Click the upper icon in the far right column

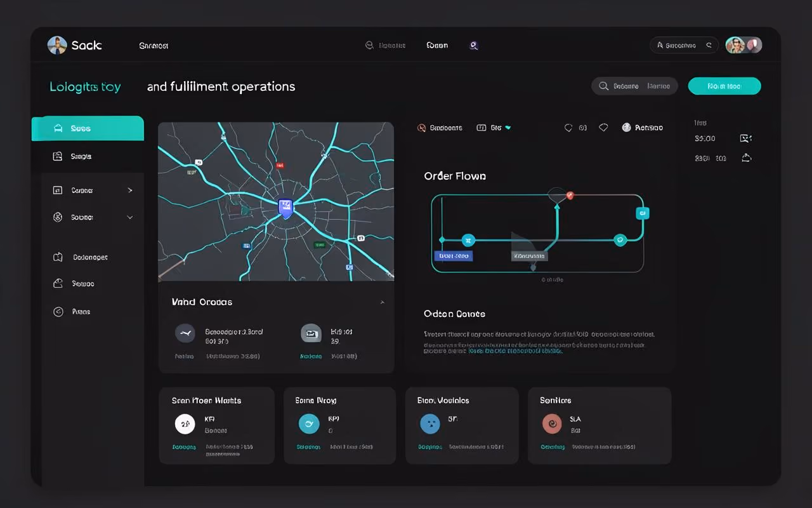click(746, 138)
